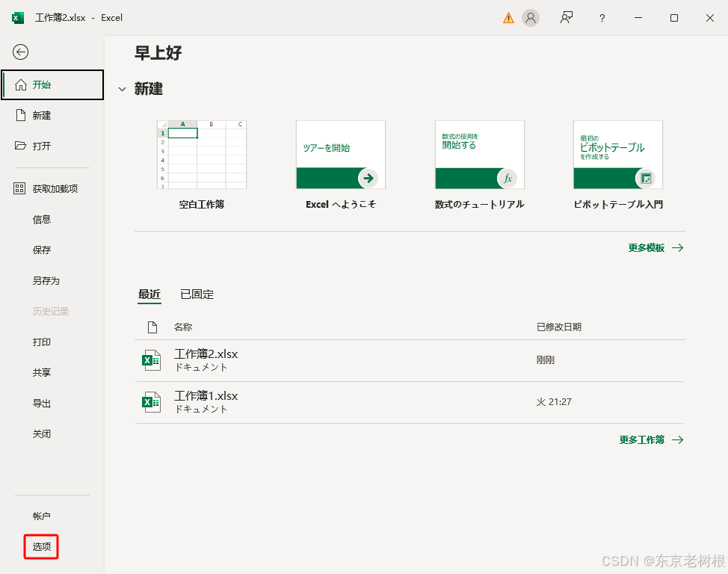Click the pivot table icon on template card
This screenshot has height=574, width=728.
[x=645, y=179]
